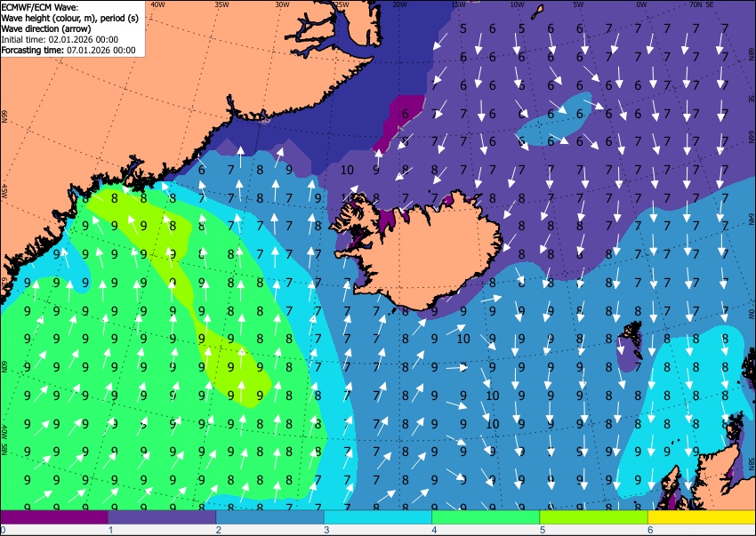Viewport: 756px width, 536px height.
Task: Click the 20W longitude label at top
Action: [x=399, y=4]
